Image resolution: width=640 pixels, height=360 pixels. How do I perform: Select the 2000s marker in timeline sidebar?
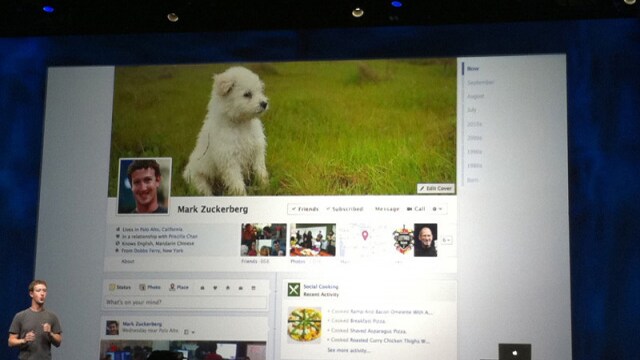click(x=474, y=138)
